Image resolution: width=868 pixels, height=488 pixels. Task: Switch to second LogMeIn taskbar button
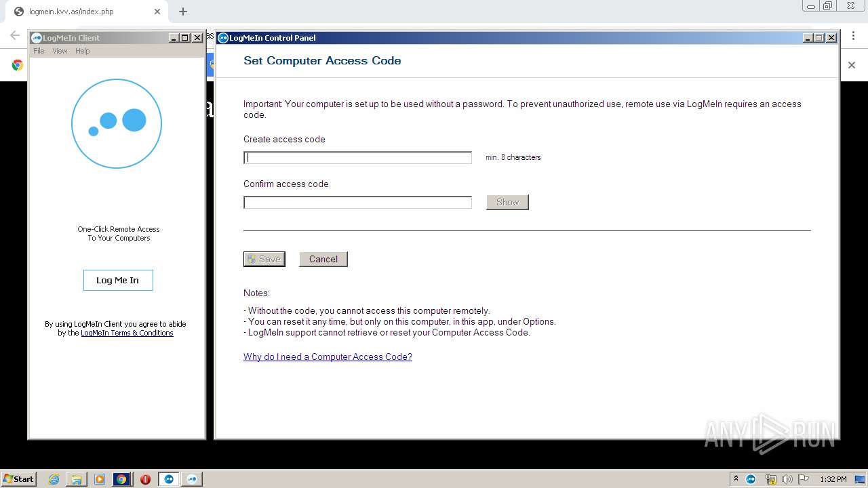pyautogui.click(x=192, y=479)
